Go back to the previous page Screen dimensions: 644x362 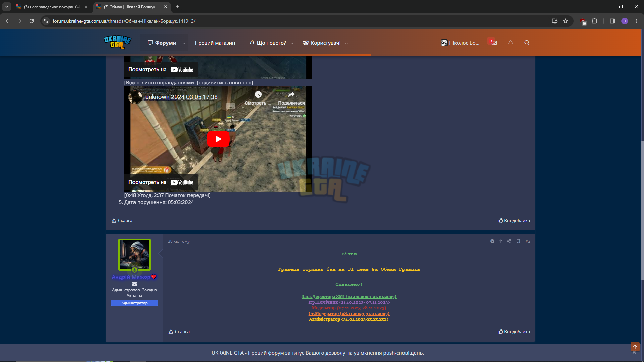(x=7, y=21)
